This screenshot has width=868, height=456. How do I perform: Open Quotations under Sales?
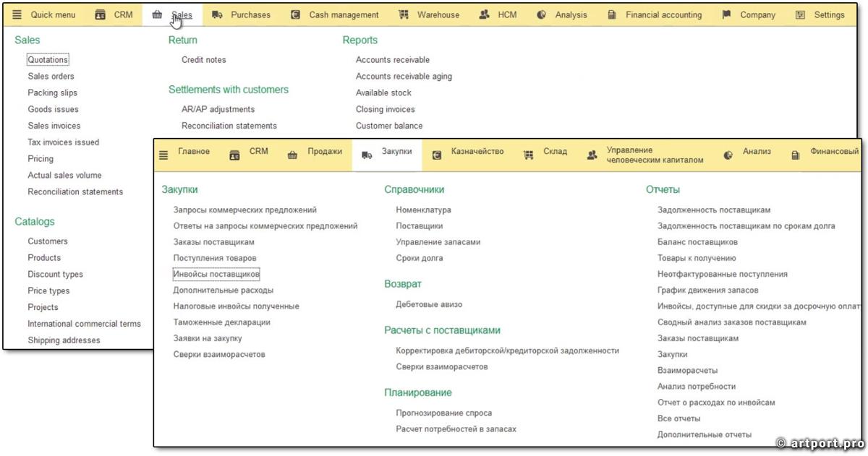pos(48,60)
